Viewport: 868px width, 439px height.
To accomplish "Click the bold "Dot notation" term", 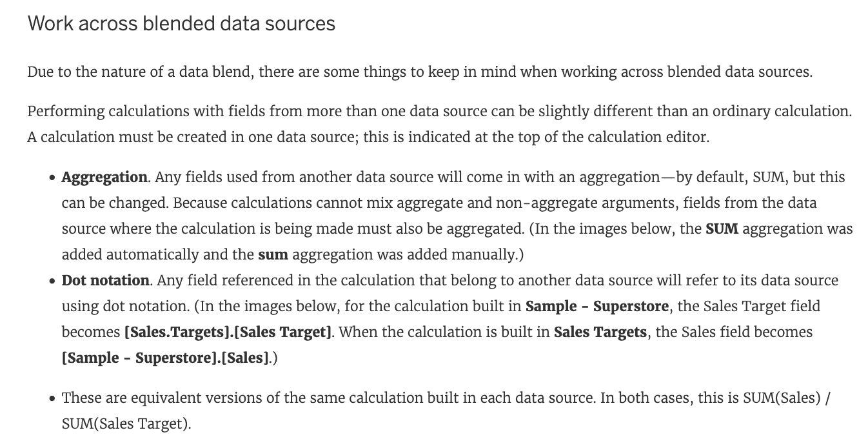I will click(x=106, y=280).
